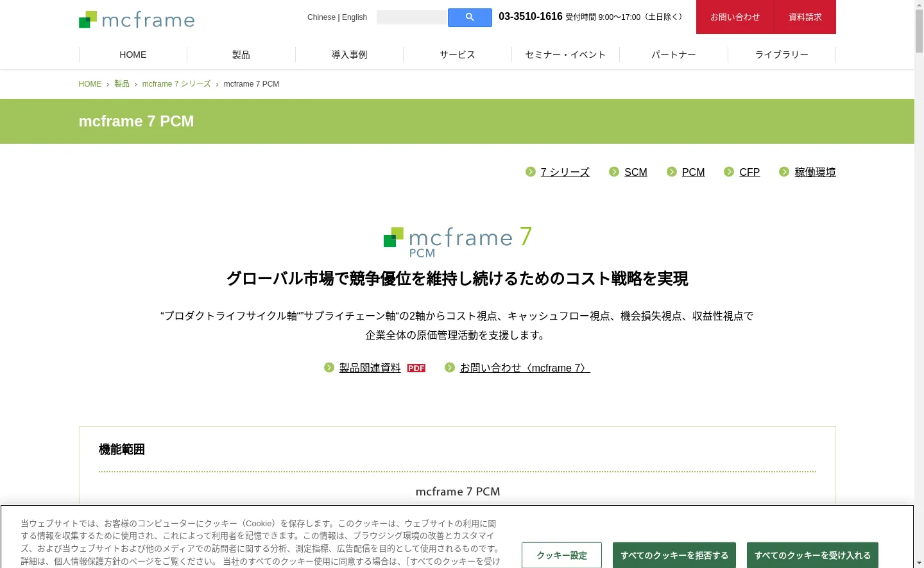Click the page vertical scrollbar thumb
Viewport: 924px width, 568px height.
pos(919,31)
